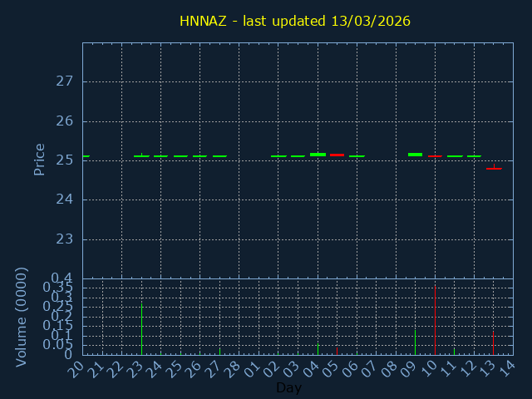Screen dimensions: 532x399
Task: Select the 08 label on the day axis
Action: point(389,369)
